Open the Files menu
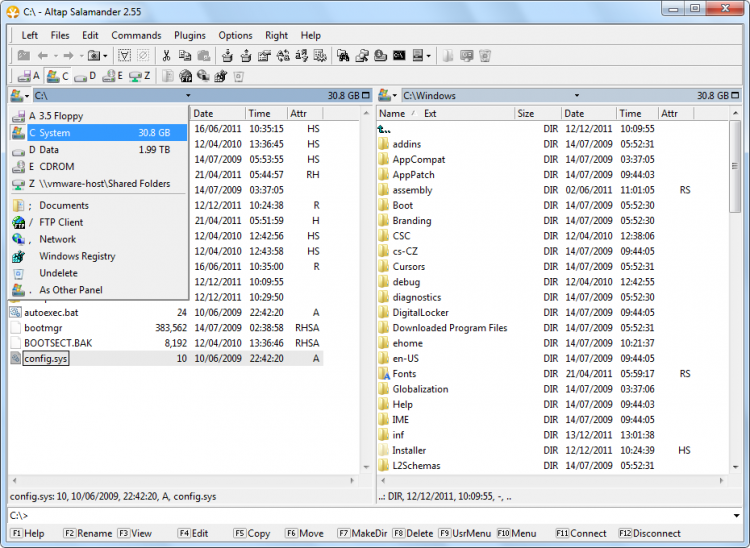 click(60, 35)
